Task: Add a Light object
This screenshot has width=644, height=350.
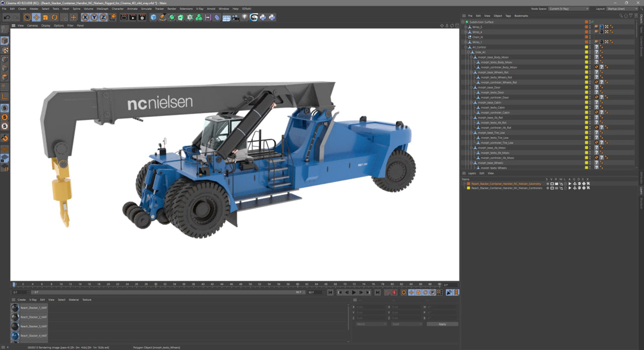Action: point(245,17)
